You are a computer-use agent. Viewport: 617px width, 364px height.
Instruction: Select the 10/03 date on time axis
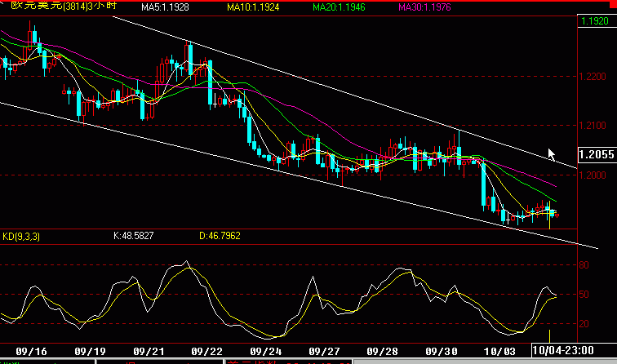(499, 351)
